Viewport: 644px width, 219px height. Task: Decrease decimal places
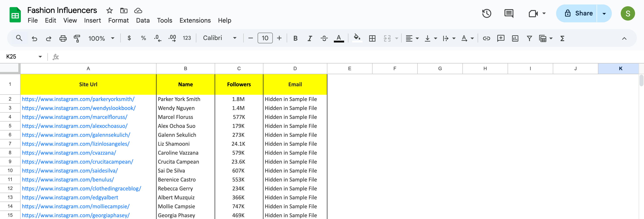coord(157,38)
